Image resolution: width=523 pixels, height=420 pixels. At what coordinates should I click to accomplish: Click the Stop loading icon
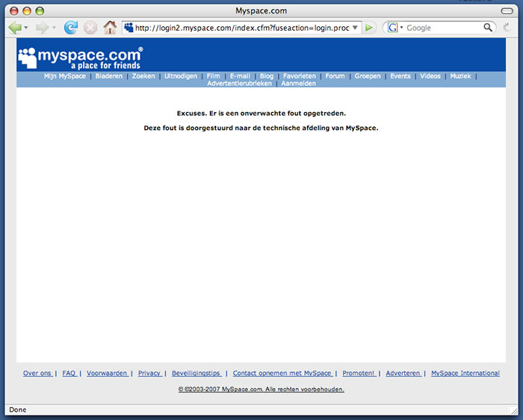coord(90,28)
